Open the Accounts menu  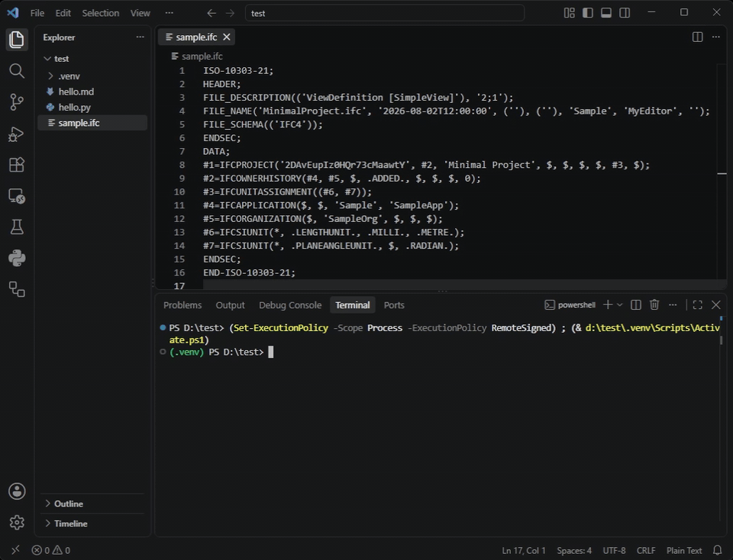click(x=17, y=491)
